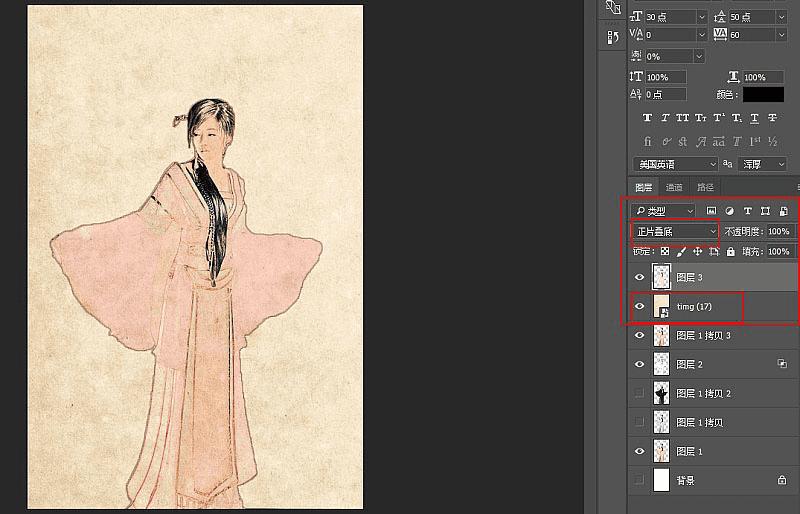Switch to the 通道 tab
800x514 pixels.
click(x=674, y=187)
